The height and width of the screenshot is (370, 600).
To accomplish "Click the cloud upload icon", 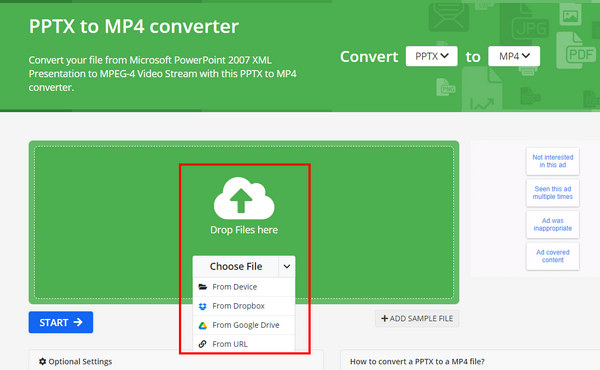I will [244, 198].
